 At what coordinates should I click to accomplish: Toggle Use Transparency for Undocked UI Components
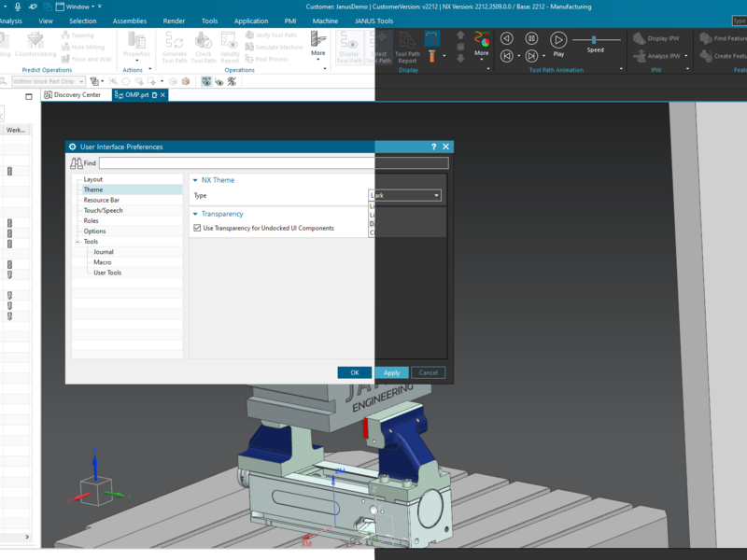point(197,228)
